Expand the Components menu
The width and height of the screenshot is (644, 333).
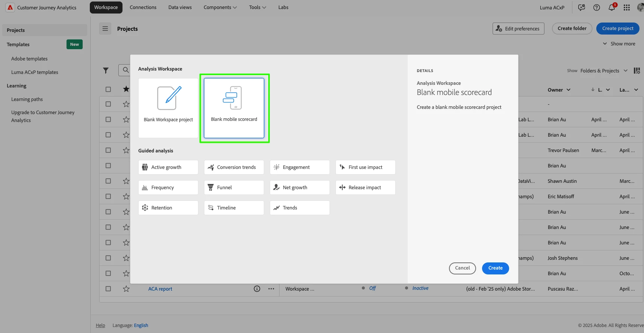(220, 8)
